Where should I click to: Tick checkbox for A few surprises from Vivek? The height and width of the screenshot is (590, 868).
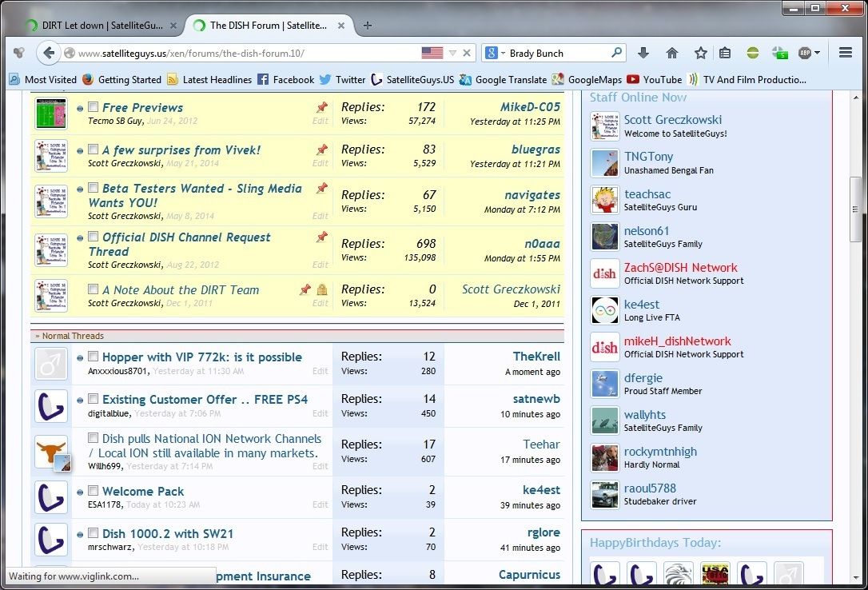point(93,149)
